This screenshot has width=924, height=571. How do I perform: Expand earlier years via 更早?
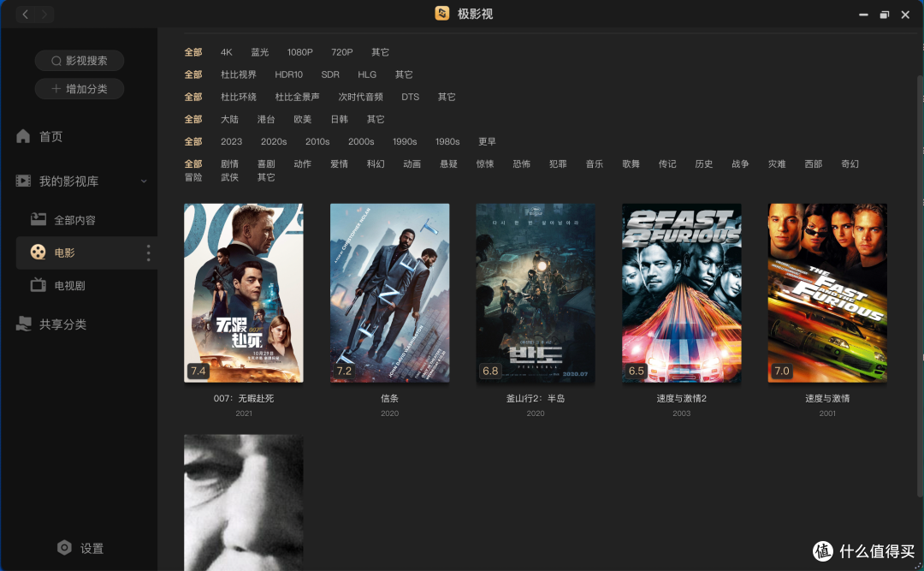487,141
